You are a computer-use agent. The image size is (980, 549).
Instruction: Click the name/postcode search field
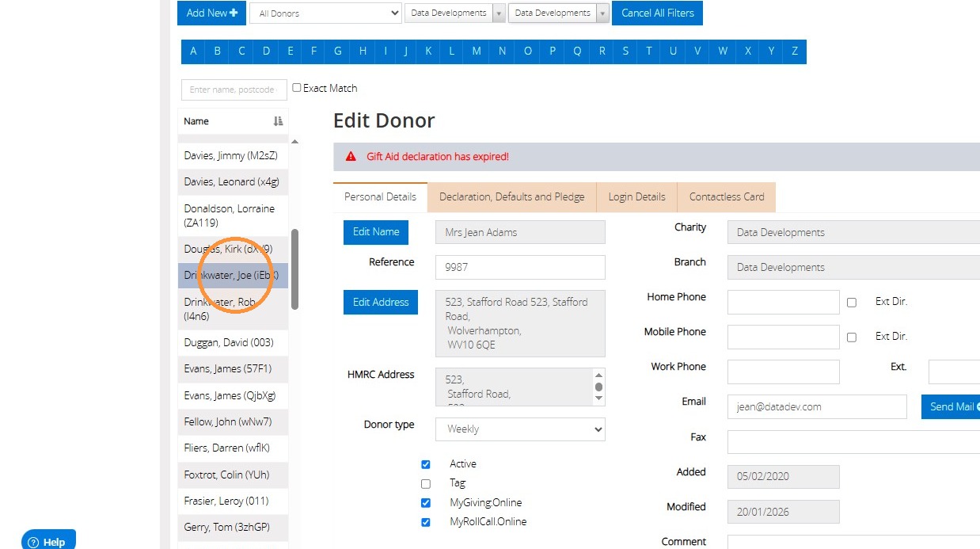coord(234,90)
